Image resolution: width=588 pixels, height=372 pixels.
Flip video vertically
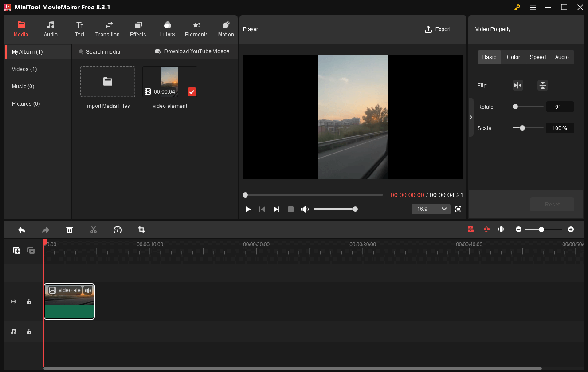point(542,86)
